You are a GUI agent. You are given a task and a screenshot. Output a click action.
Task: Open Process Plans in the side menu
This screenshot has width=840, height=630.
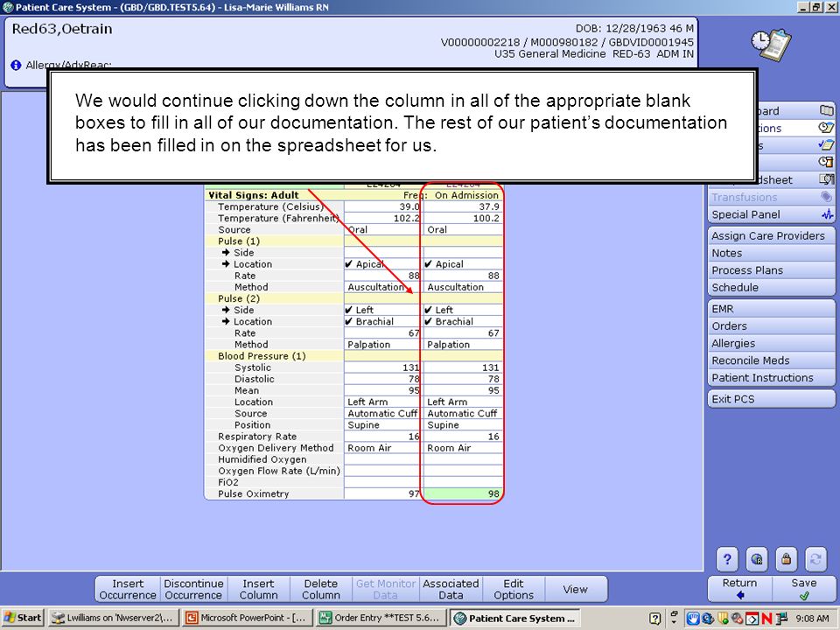click(771, 270)
